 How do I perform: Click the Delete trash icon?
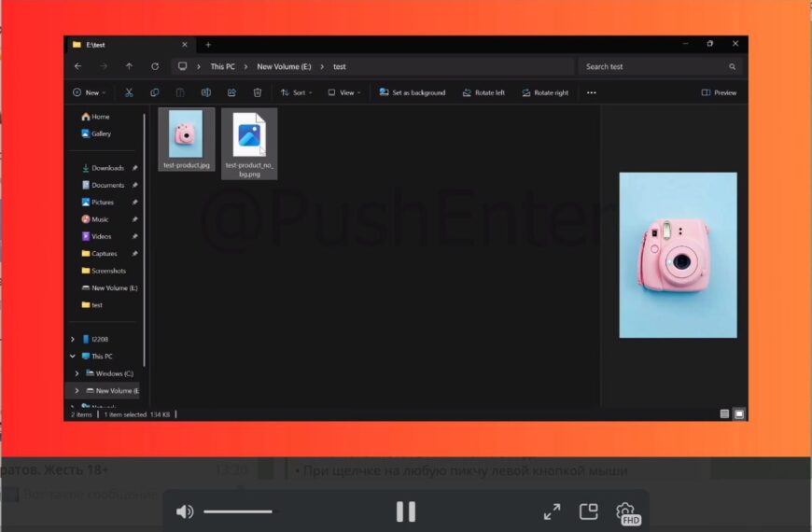point(258,92)
